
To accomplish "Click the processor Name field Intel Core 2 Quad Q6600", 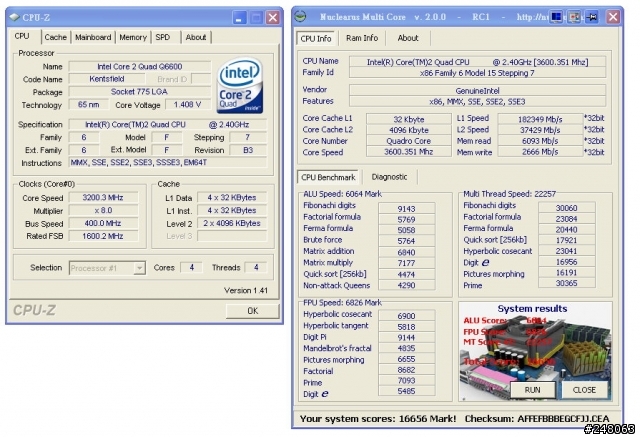I will pyautogui.click(x=140, y=67).
